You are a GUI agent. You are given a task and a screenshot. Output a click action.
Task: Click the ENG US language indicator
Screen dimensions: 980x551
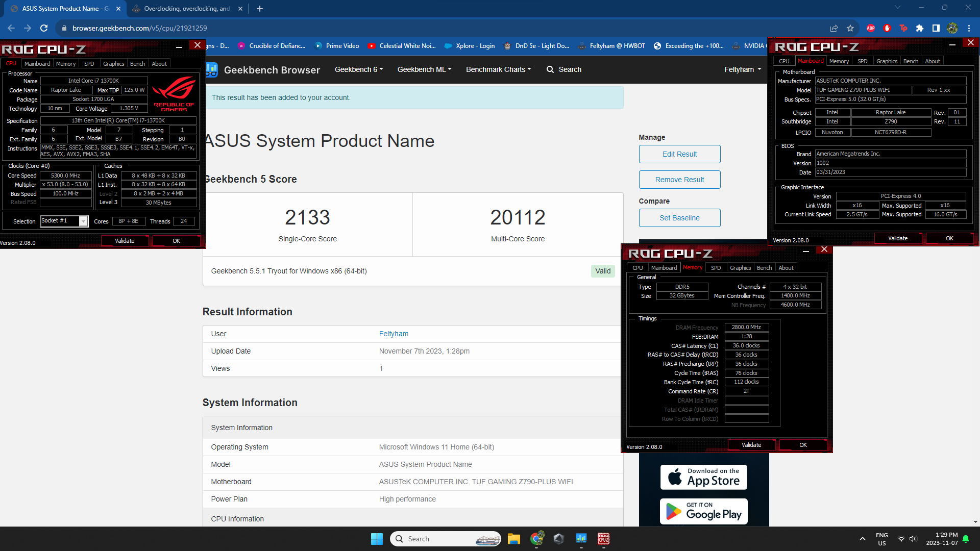[x=881, y=539]
